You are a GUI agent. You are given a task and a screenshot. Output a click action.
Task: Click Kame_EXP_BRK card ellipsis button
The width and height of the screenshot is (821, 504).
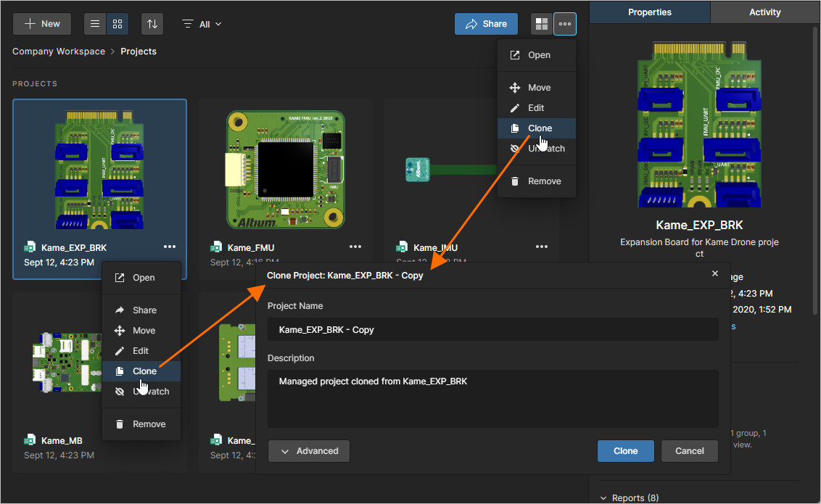(169, 247)
